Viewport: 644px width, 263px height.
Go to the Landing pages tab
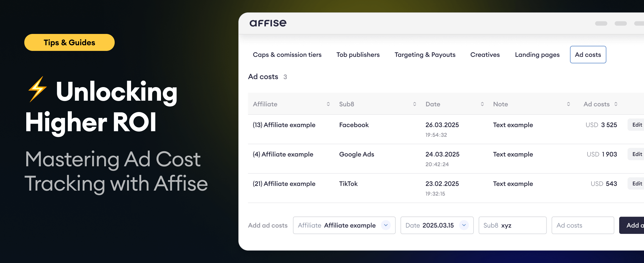pyautogui.click(x=537, y=55)
